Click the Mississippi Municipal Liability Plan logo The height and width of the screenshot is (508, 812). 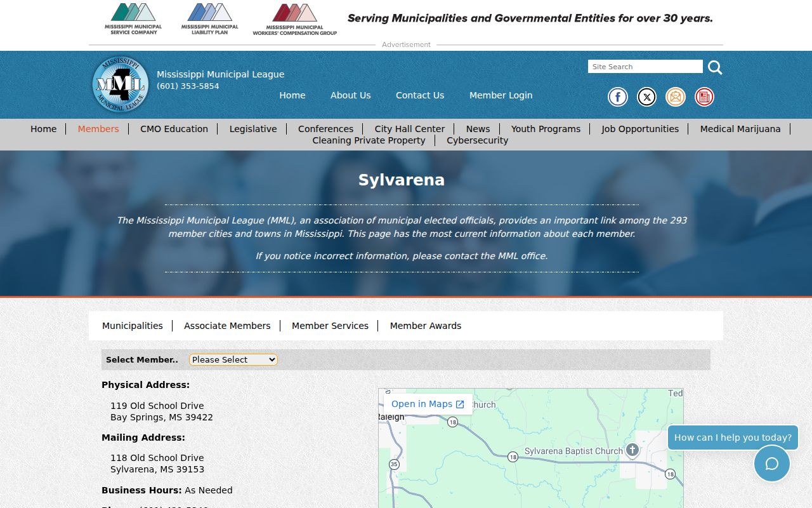pos(210,19)
